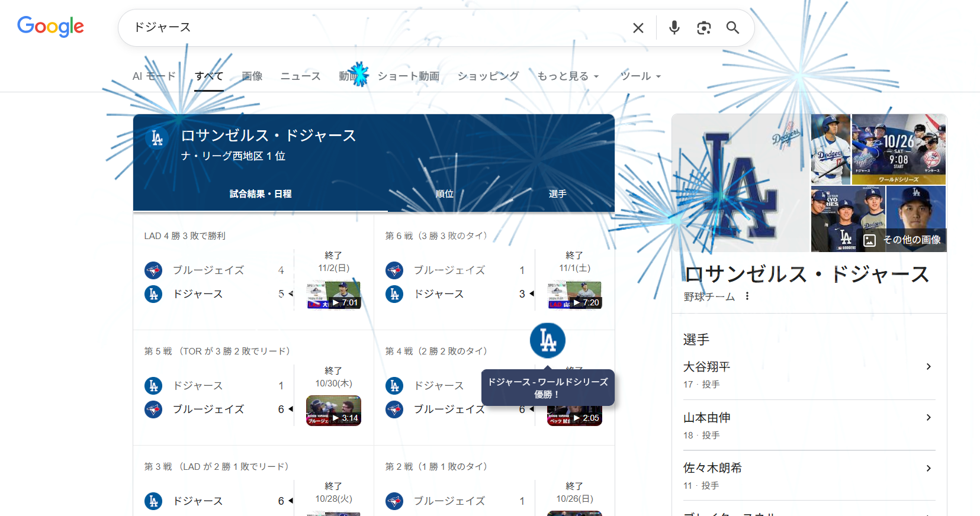Click the magnifier search button

coord(732,28)
